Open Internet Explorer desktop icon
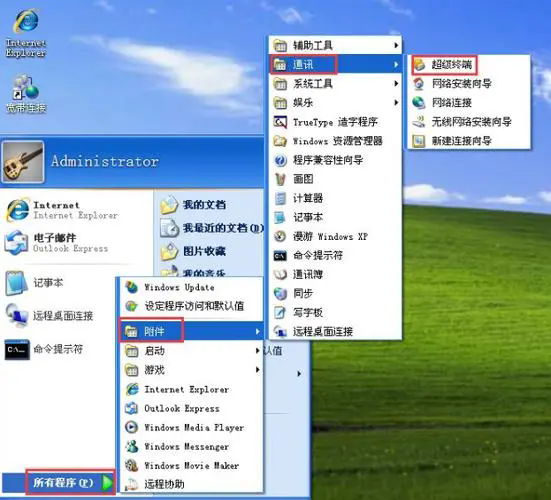The width and height of the screenshot is (551, 500). click(26, 33)
